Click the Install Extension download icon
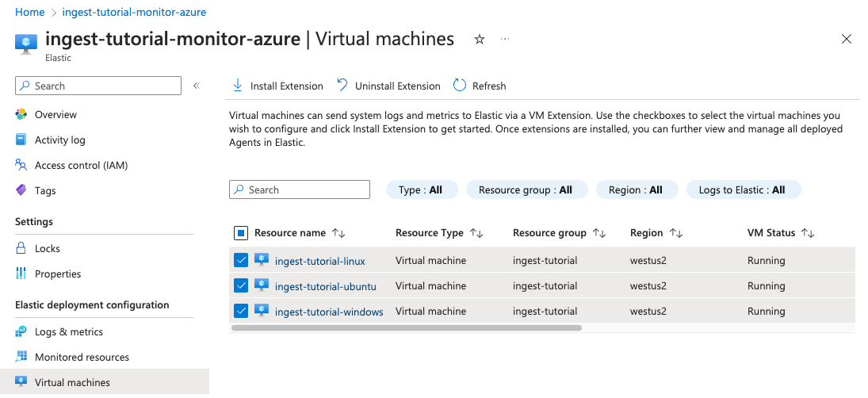Viewport: 868px width, 398px height. 237,86
